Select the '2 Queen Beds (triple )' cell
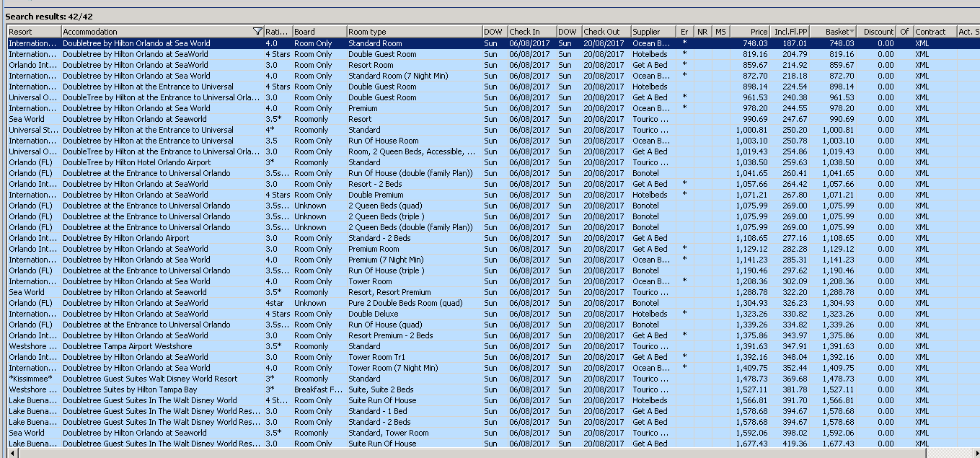 pos(414,216)
